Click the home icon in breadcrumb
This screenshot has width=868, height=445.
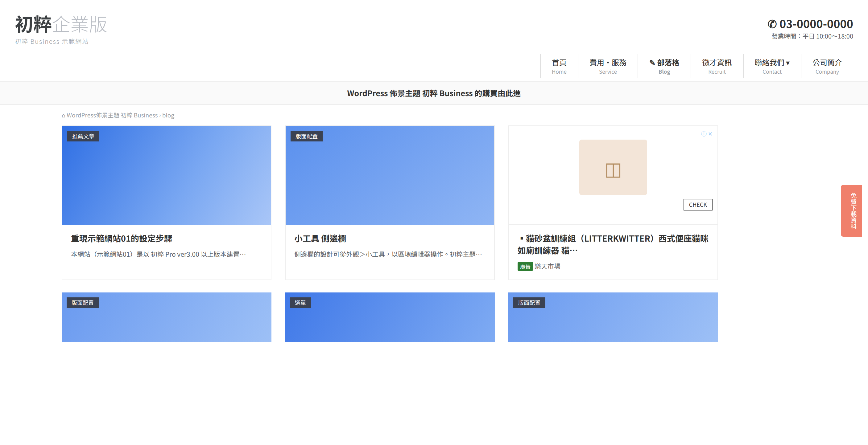[x=63, y=116]
